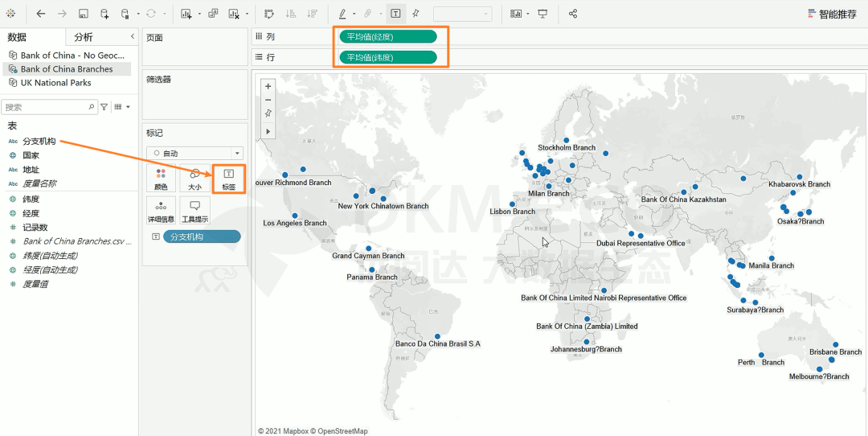
Task: Toggle mark labels with the T button
Action: pyautogui.click(x=395, y=14)
